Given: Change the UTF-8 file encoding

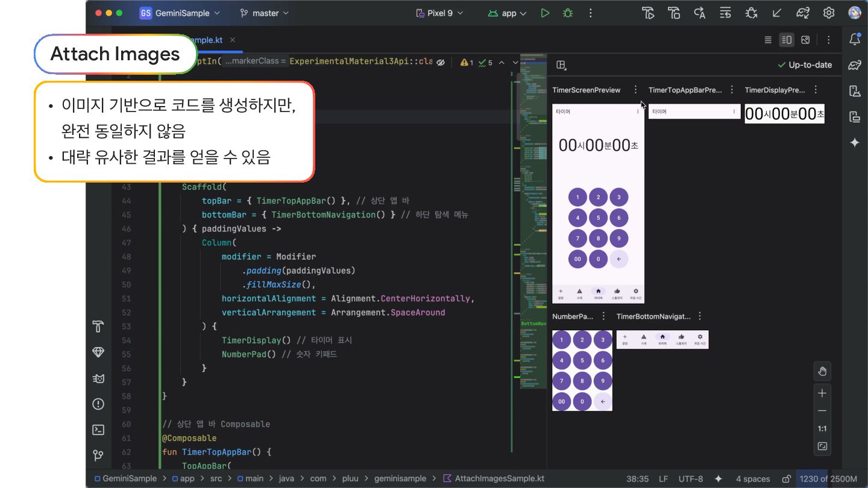Looking at the screenshot, I should pos(690,479).
